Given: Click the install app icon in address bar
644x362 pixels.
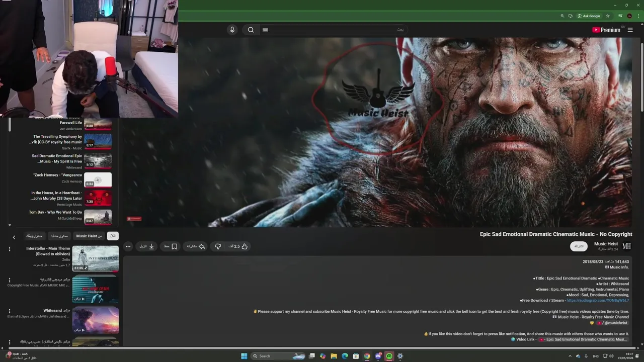Looking at the screenshot, I should pyautogui.click(x=570, y=16).
